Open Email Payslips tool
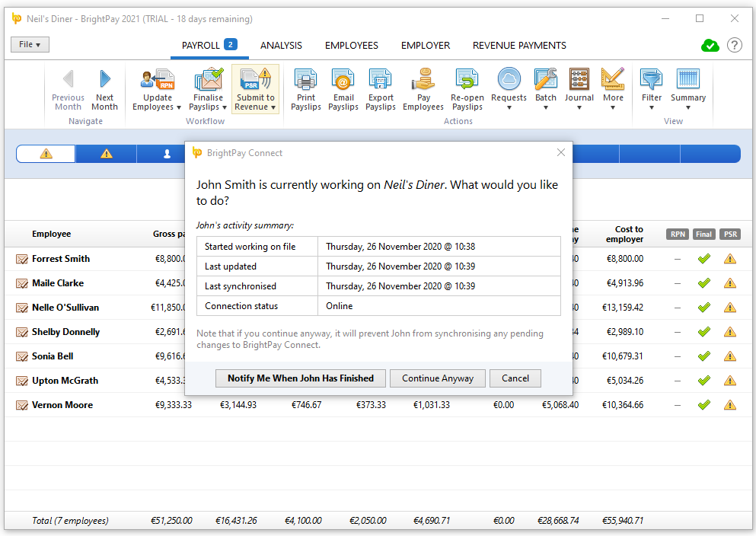The width and height of the screenshot is (756, 536). (343, 90)
